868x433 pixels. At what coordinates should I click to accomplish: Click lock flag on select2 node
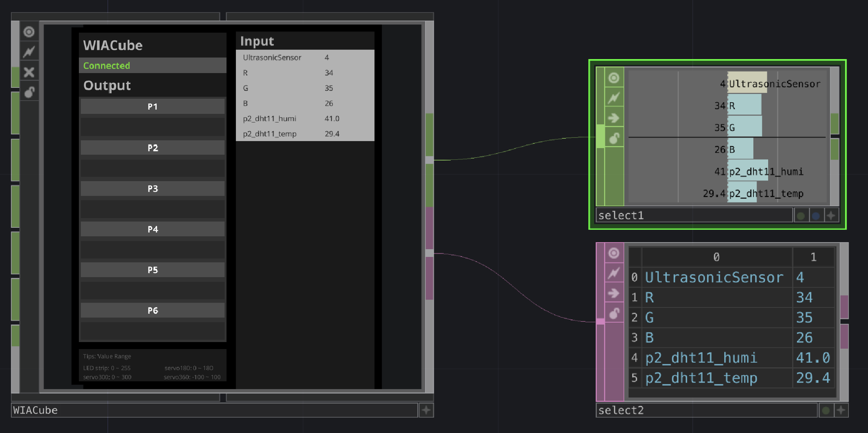614,313
